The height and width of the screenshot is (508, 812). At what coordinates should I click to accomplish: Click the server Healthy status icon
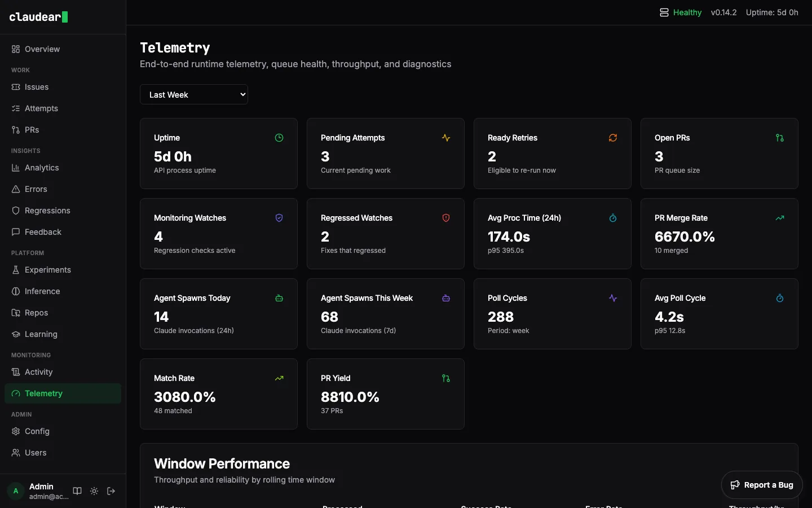pyautogui.click(x=664, y=12)
